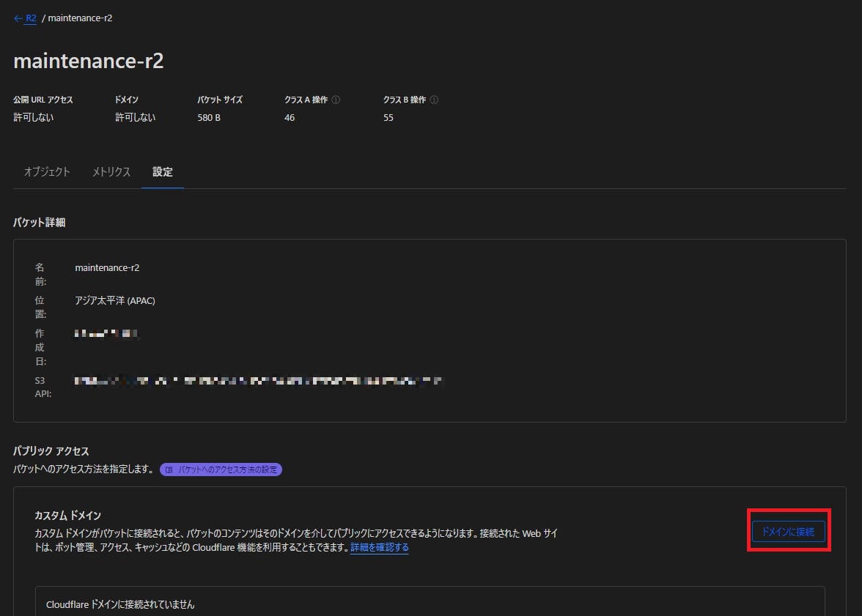Select the 設定 tab

click(x=162, y=172)
